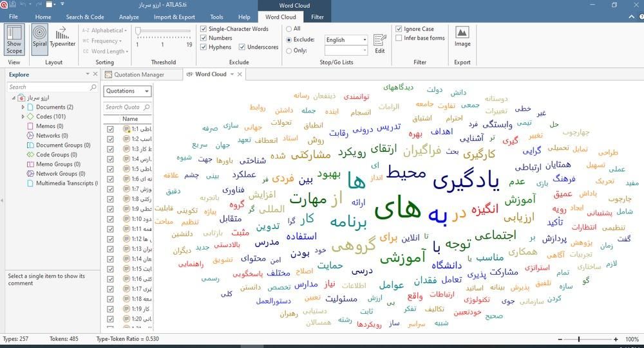
Task: Select the Spiral layout
Action: click(40, 39)
